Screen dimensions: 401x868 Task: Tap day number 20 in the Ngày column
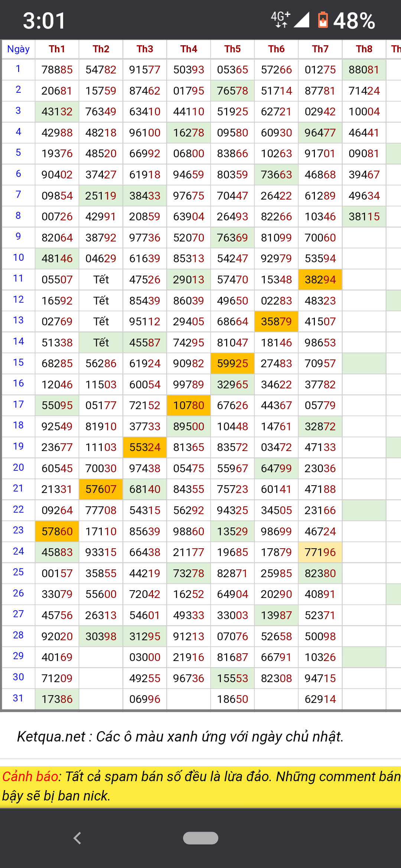[x=19, y=468]
